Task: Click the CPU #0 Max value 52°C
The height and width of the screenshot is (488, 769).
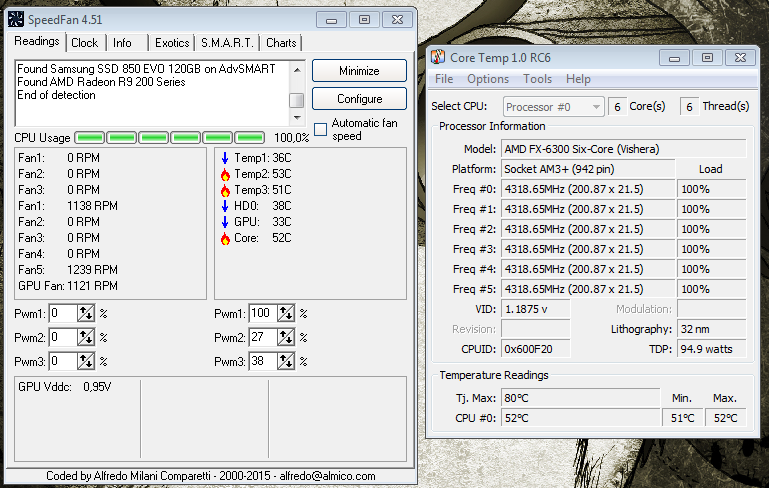Action: 726,418
